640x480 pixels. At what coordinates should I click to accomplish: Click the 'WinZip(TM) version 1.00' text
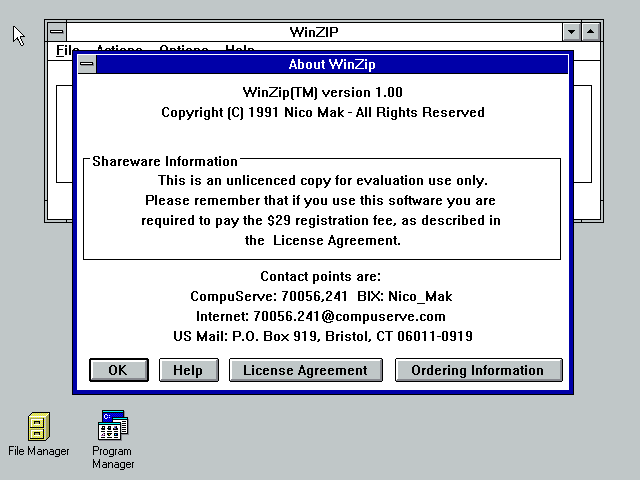click(322, 92)
